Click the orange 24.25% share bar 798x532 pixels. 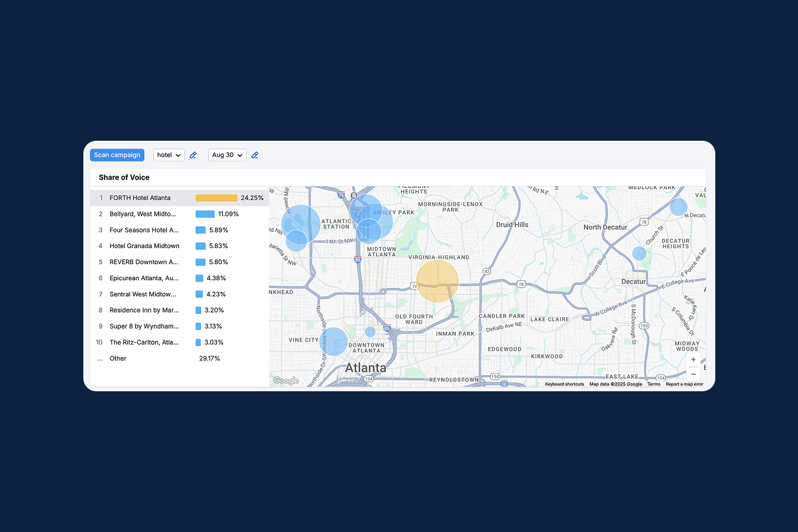216,198
